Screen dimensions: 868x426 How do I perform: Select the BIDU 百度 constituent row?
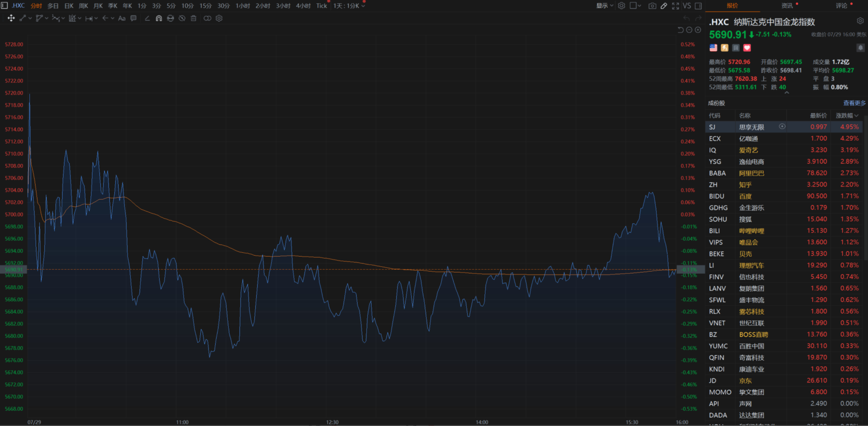click(784, 196)
